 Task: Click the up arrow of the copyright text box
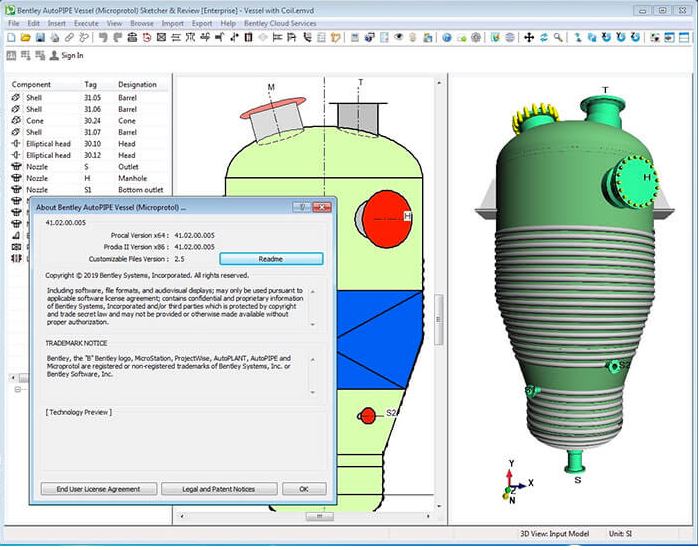pos(313,291)
